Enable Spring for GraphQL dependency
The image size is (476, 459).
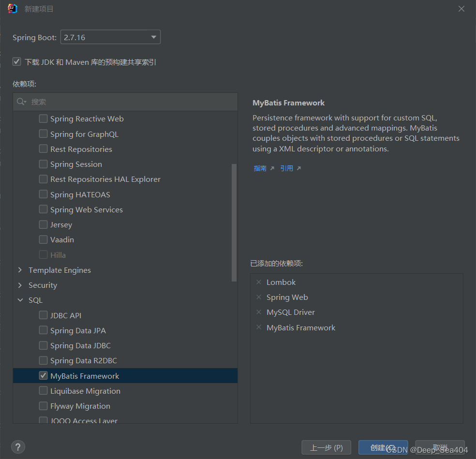(43, 134)
